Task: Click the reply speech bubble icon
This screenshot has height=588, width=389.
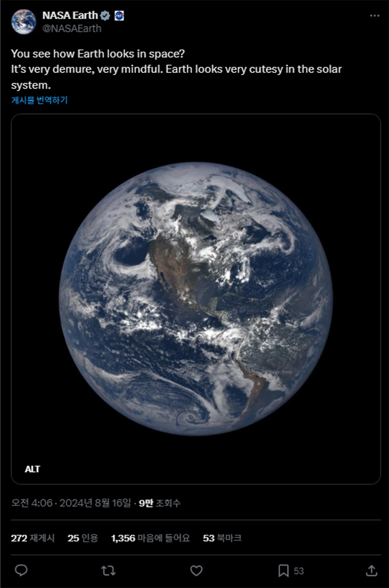Action: click(21, 571)
